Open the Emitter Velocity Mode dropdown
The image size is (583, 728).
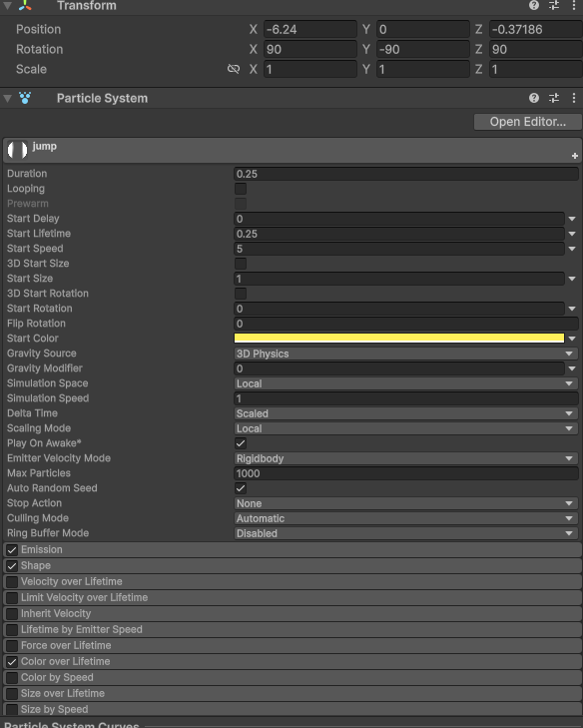[405, 458]
